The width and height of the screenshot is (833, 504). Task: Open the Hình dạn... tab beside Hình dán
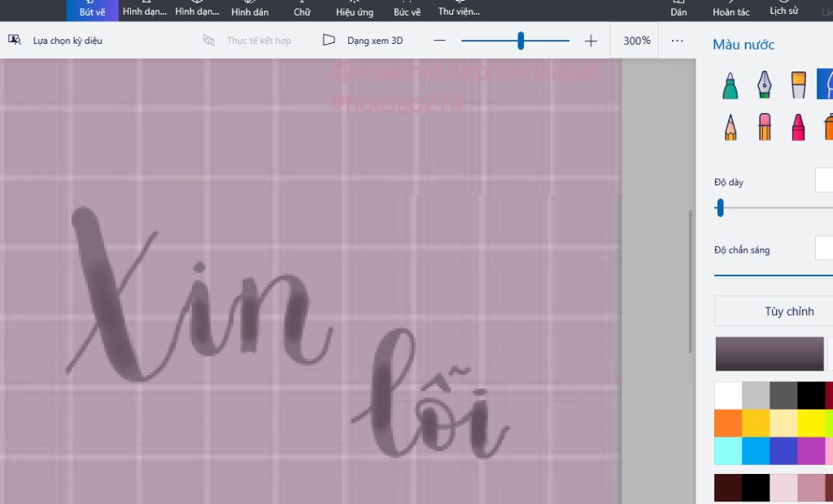[x=197, y=10]
